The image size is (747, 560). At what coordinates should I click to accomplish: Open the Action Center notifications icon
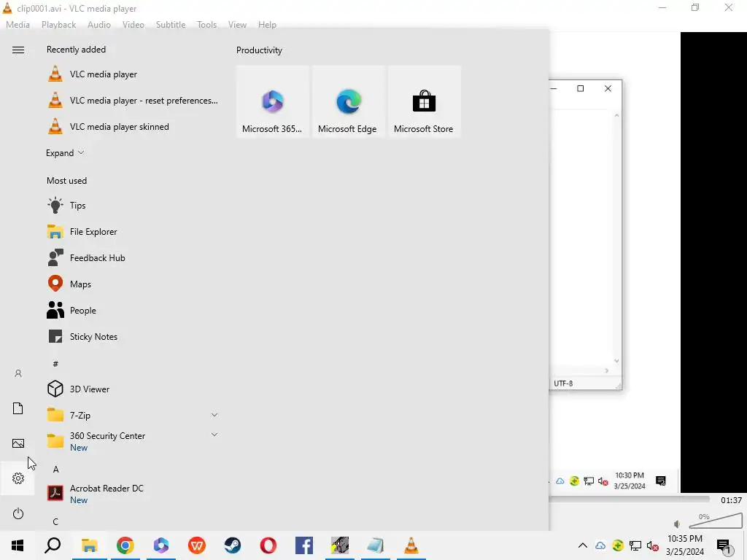(x=724, y=547)
